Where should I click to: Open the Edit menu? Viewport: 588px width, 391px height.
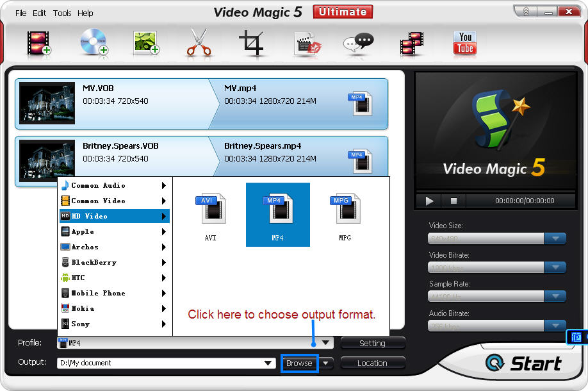pos(39,13)
